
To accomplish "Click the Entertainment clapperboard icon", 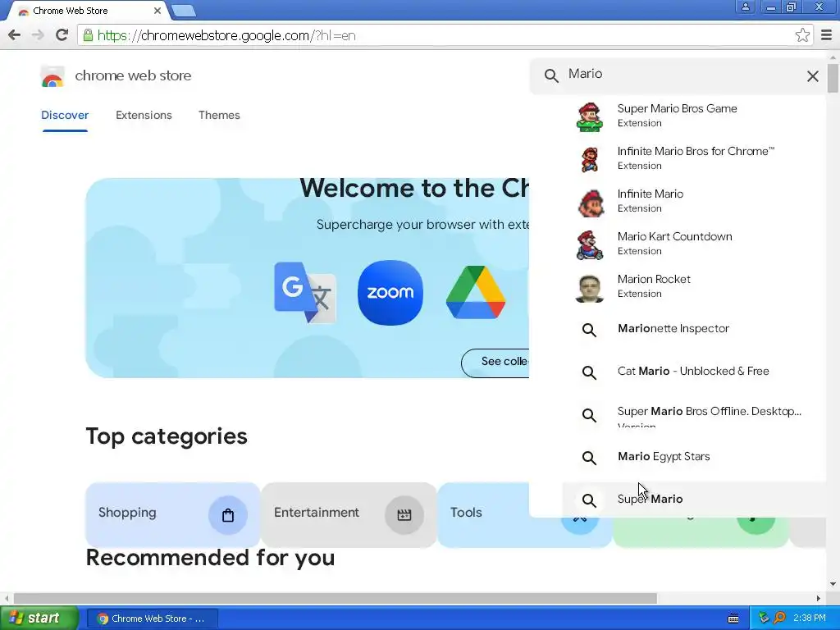I will [x=404, y=515].
